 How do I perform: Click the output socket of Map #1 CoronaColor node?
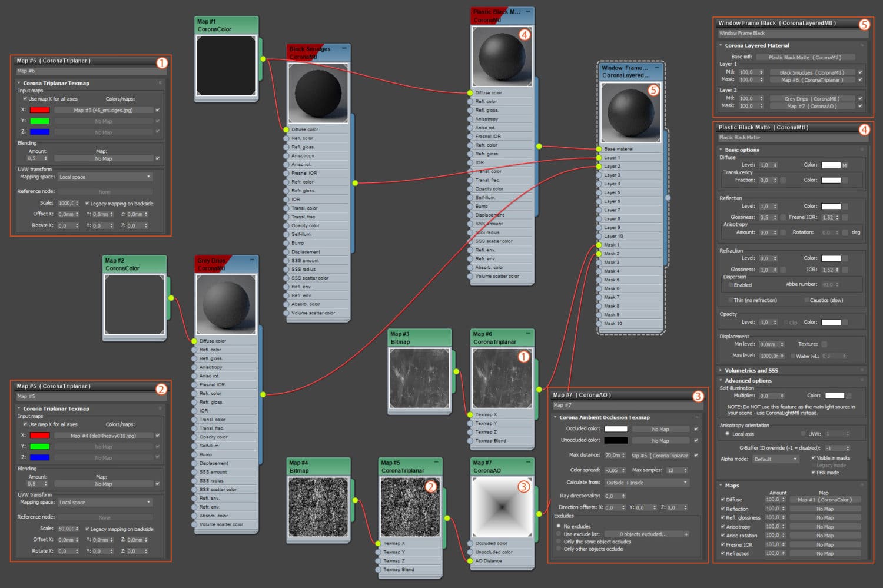click(x=263, y=59)
